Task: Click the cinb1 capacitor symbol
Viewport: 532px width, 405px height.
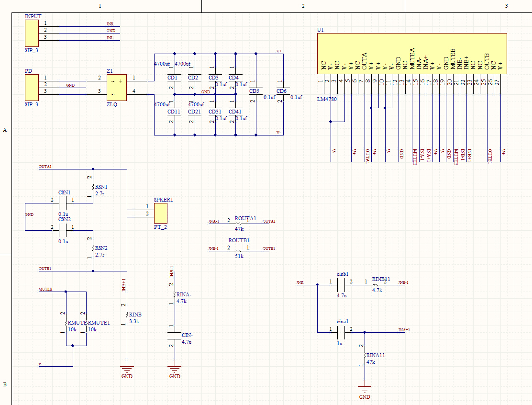Action: click(341, 285)
